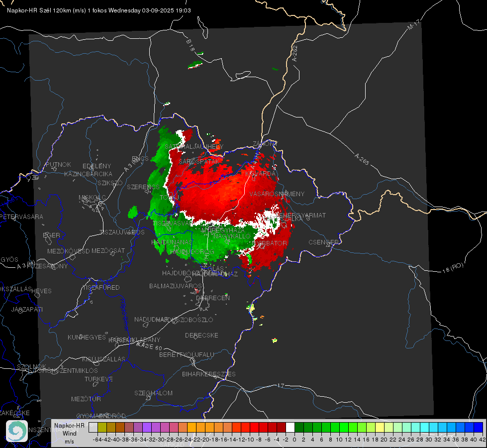Click the KAZINCBARCIKA label

[x=88, y=174]
